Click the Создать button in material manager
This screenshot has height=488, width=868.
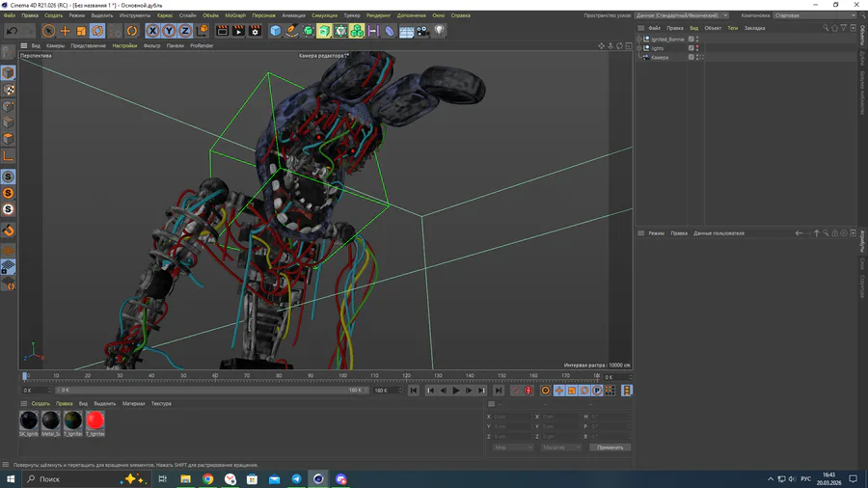[x=41, y=403]
